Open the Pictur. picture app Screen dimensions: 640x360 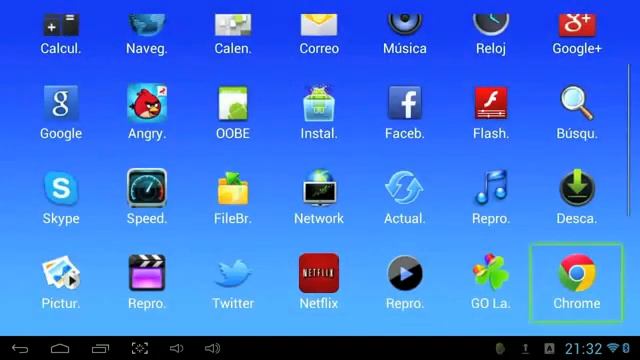61,282
